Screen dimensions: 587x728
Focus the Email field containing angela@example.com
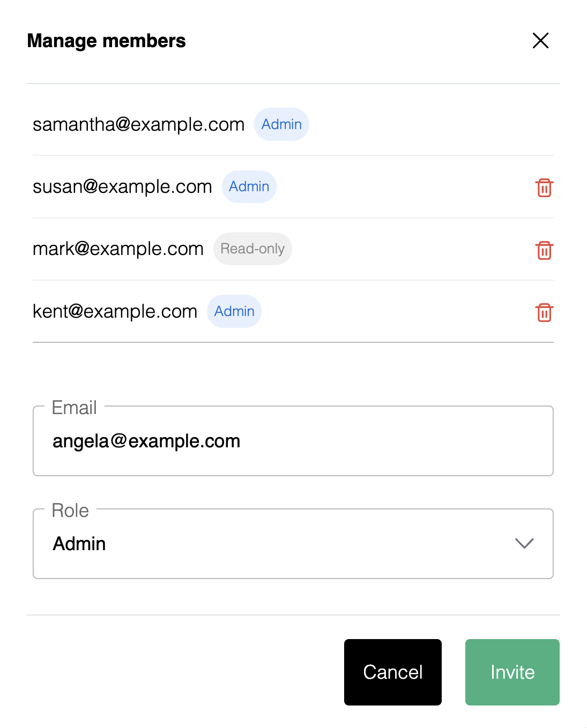tap(293, 441)
